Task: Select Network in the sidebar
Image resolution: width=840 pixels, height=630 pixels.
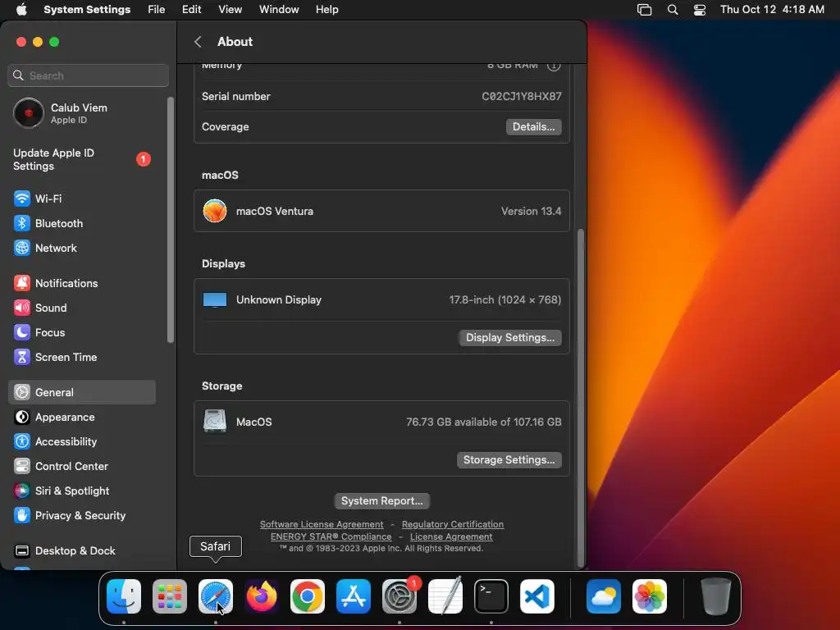Action: pos(81,248)
